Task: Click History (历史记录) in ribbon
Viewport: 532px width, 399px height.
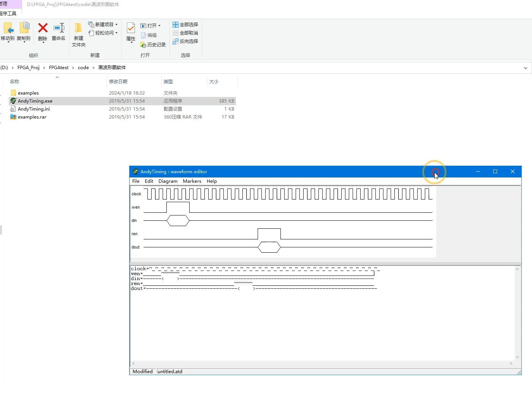Action: (x=153, y=45)
